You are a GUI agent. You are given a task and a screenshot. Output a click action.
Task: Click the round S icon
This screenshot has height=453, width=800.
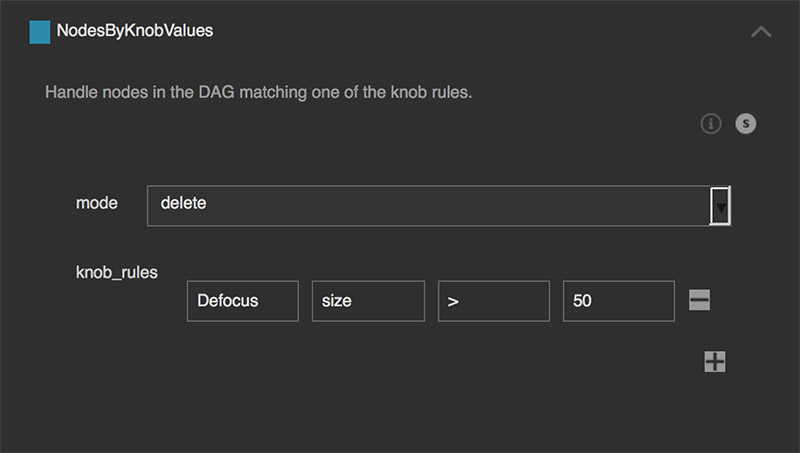tap(746, 124)
